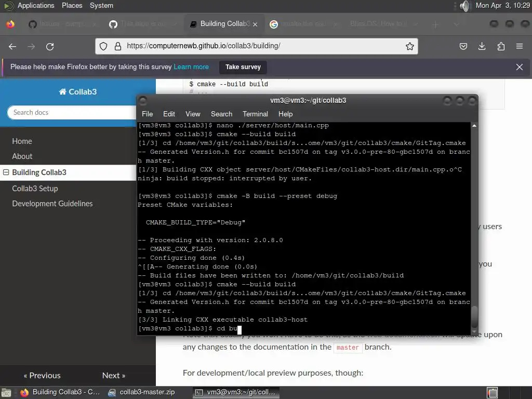Collapse the Building Collab3 sidebar section
532x399 pixels.
[6, 172]
